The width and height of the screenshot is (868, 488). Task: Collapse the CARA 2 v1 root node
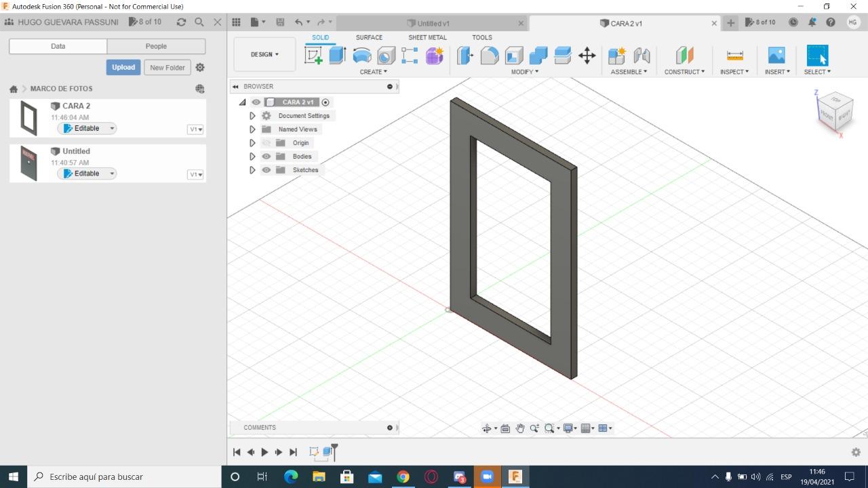[x=242, y=102]
